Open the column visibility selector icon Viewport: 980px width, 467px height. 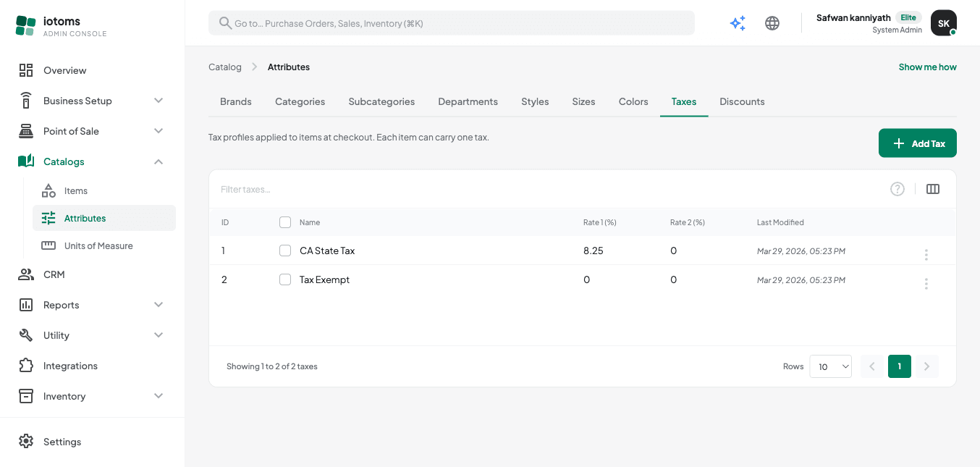click(x=933, y=189)
